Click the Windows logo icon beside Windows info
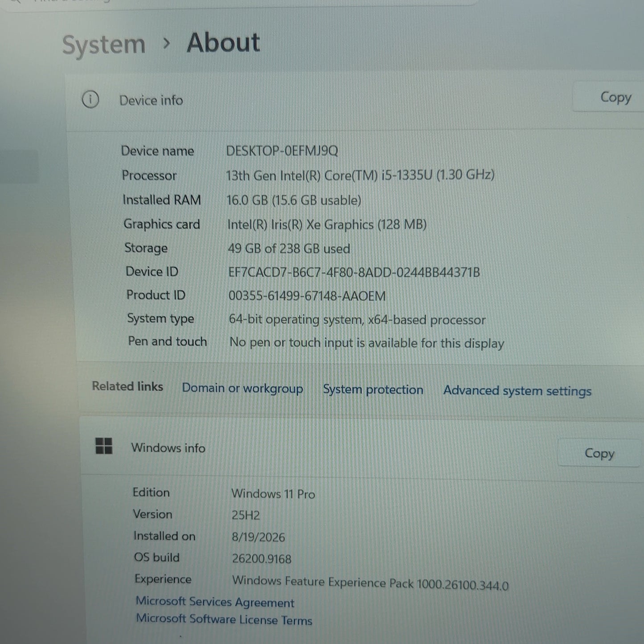 pos(104,446)
